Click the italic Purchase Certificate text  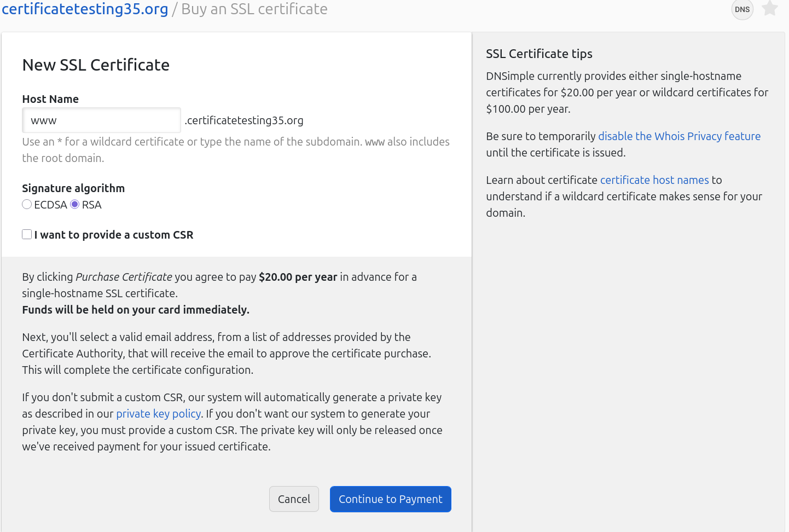(x=124, y=277)
